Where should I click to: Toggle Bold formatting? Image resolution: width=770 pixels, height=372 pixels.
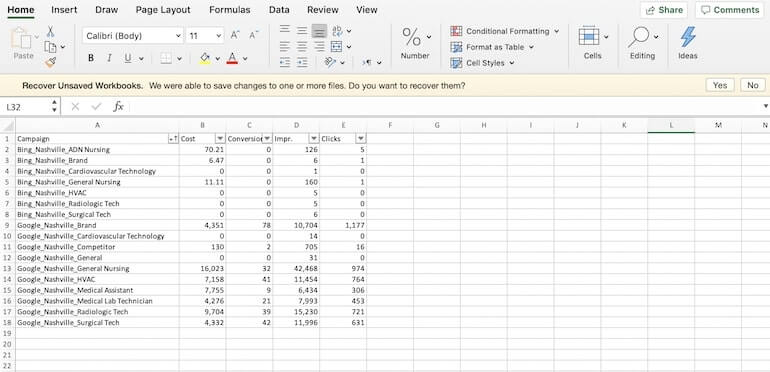[91, 58]
